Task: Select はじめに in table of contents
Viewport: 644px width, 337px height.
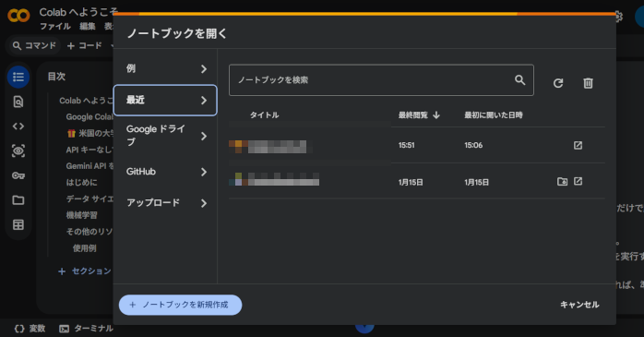Action: [x=82, y=183]
